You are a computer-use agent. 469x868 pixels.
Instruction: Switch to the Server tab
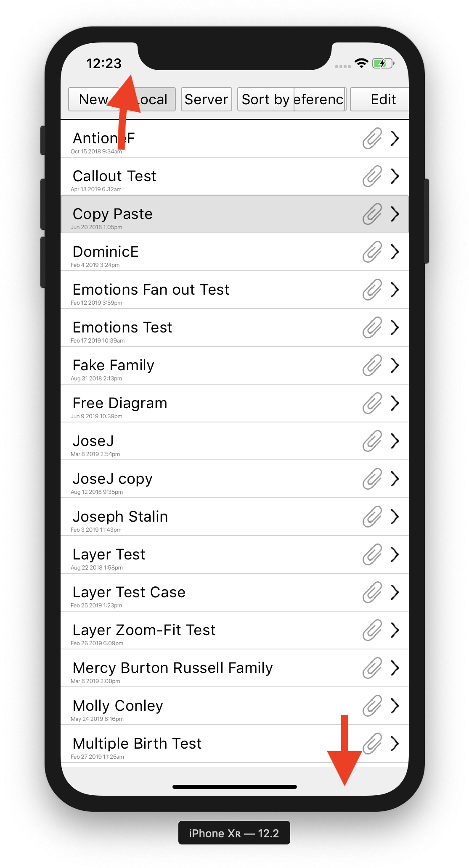[x=206, y=100]
